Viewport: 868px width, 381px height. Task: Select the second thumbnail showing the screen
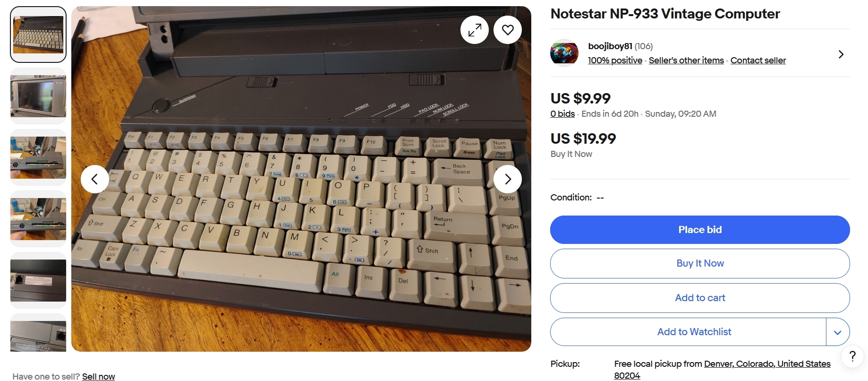click(x=38, y=96)
